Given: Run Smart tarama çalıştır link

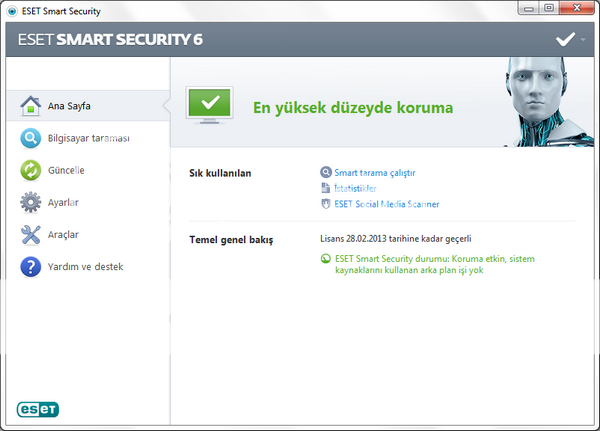Looking at the screenshot, I should [x=375, y=173].
